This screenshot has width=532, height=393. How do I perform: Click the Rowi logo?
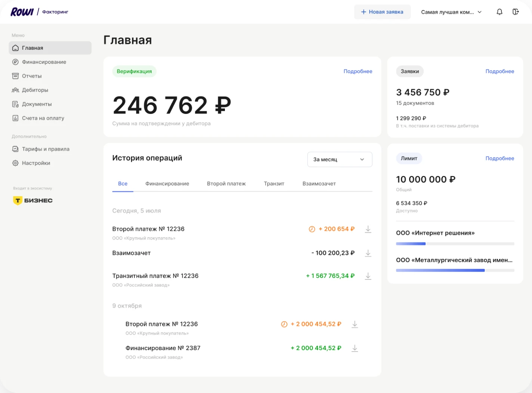tap(22, 12)
